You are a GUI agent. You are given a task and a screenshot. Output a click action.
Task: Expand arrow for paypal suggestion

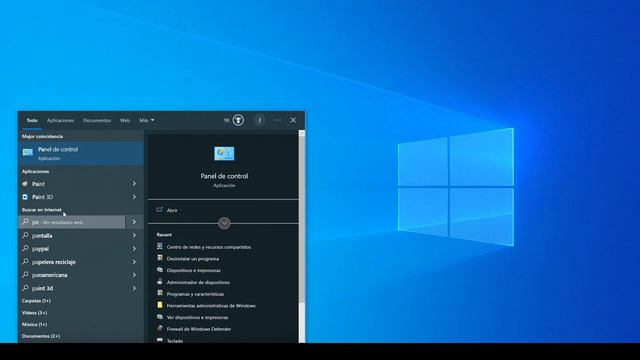(x=134, y=249)
